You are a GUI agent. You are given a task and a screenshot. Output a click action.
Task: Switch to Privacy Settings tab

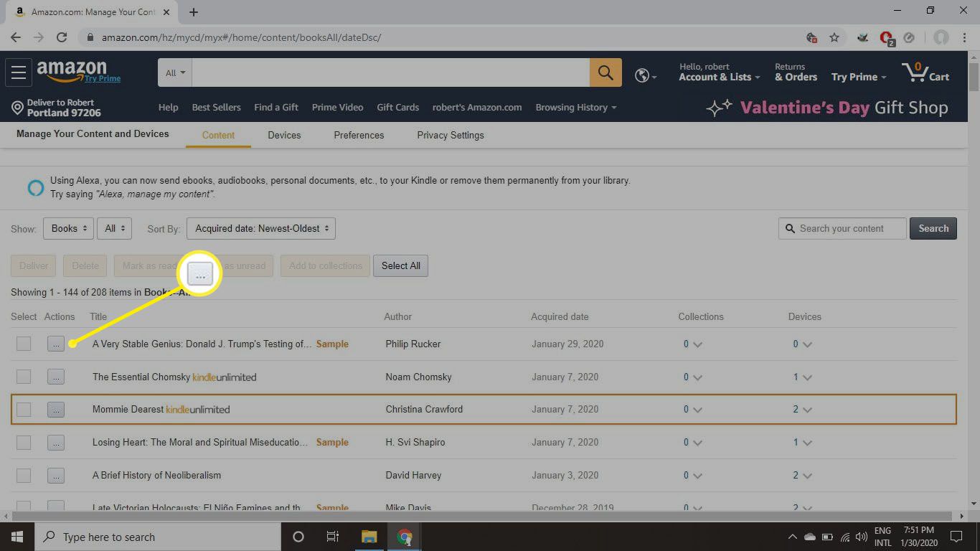click(x=451, y=135)
